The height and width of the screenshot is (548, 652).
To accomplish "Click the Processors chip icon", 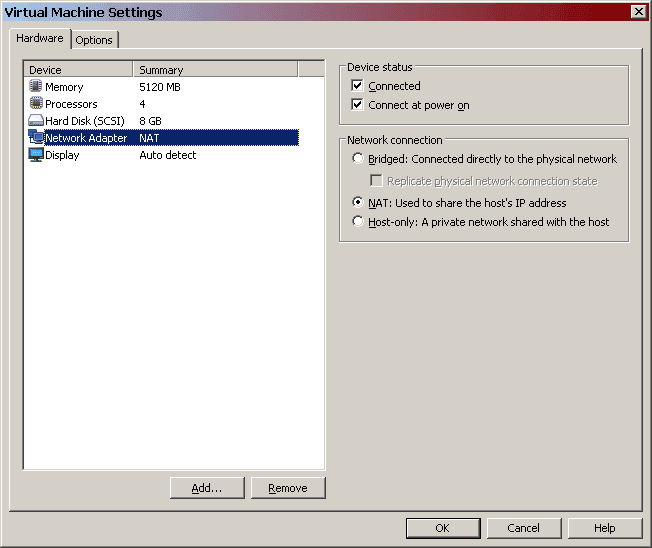I will (36, 104).
